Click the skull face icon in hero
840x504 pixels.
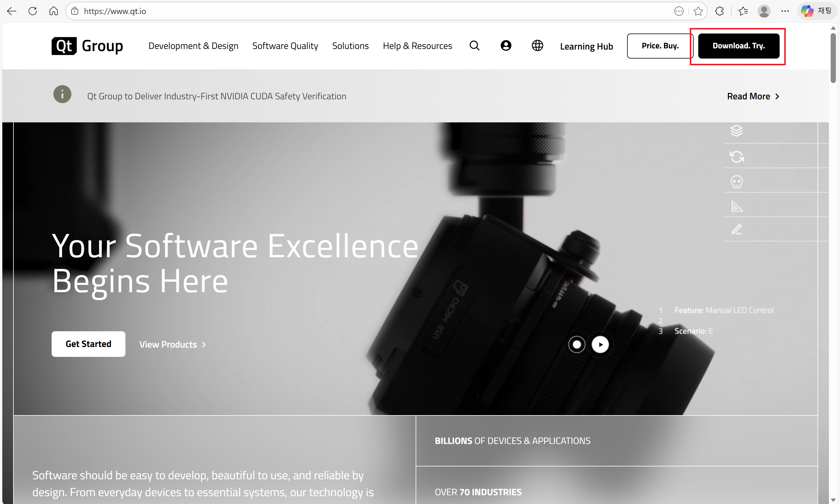tap(737, 182)
